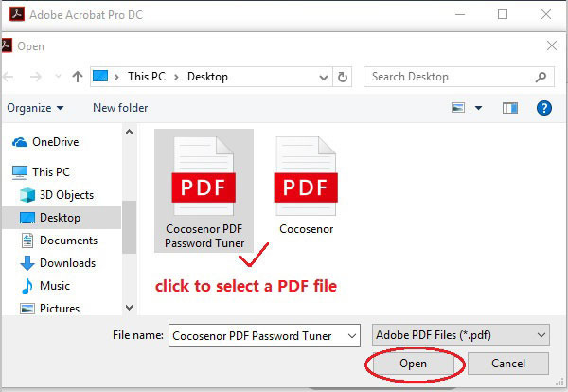Click the 3D Objects cube icon
The width and height of the screenshot is (568, 392).
tap(27, 195)
